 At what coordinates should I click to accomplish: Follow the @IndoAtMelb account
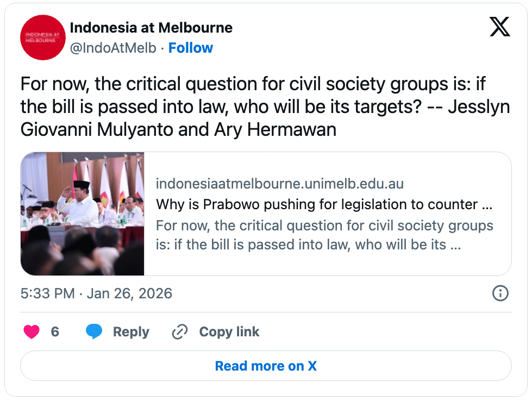click(190, 48)
